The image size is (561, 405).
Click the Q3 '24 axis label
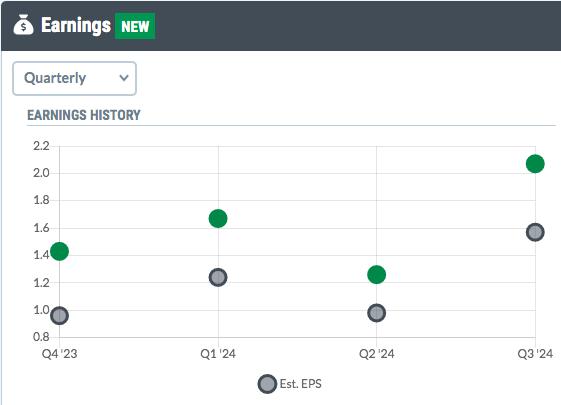(x=535, y=354)
